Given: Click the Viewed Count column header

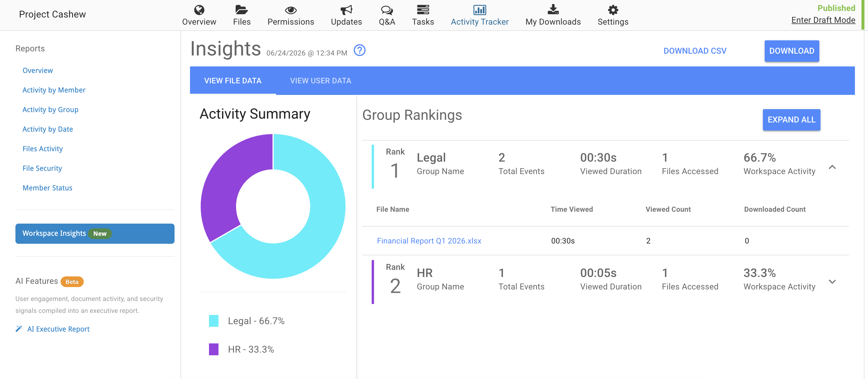Looking at the screenshot, I should coord(668,209).
